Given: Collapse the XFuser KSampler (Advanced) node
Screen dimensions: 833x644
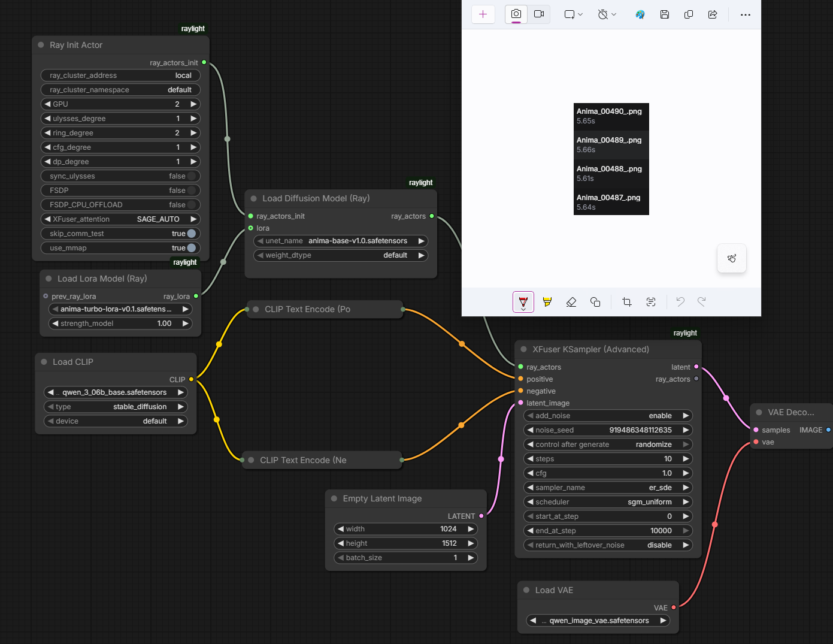Looking at the screenshot, I should (524, 349).
